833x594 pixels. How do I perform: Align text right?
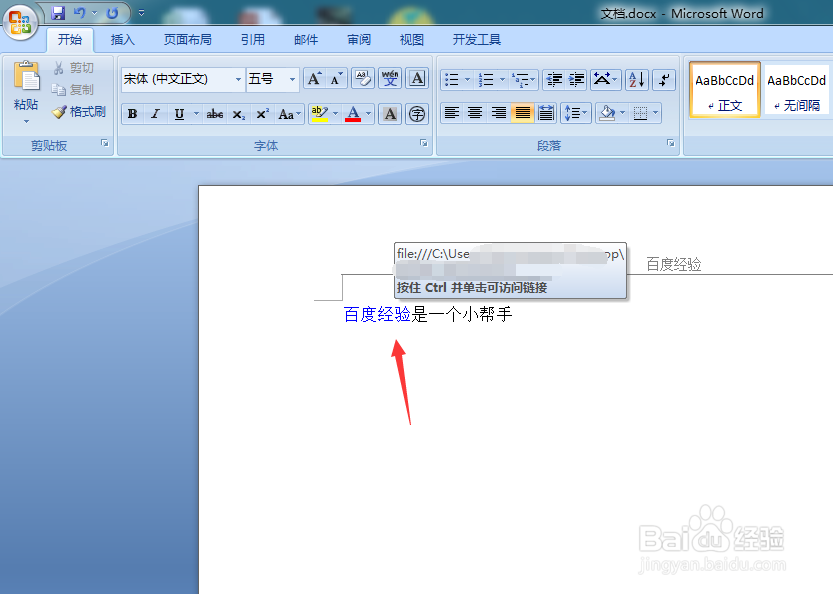[498, 113]
